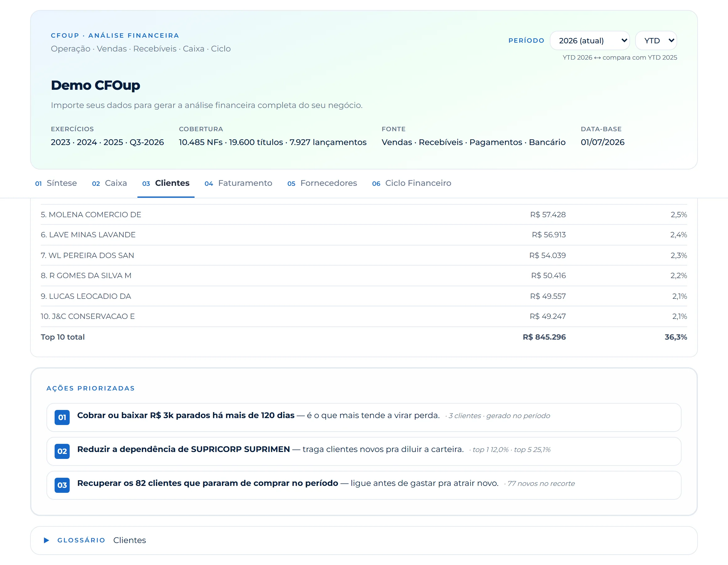The height and width of the screenshot is (565, 728).
Task: Open the 2026 (atual) year dropdown
Action: point(589,40)
